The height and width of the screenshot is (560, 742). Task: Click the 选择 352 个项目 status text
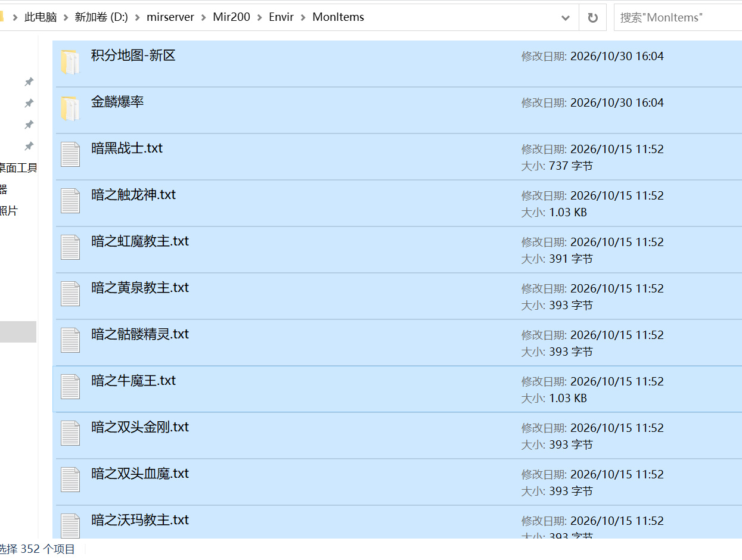click(37, 549)
